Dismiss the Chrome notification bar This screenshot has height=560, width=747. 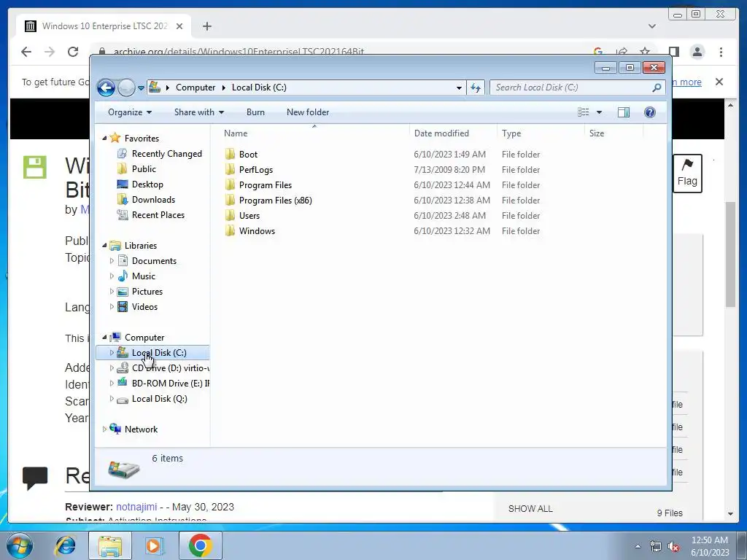(x=719, y=82)
